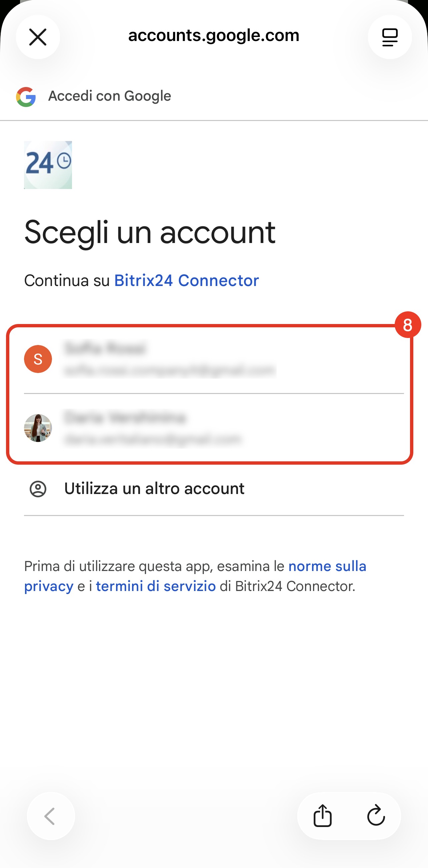Tap the blurred email of the second account
This screenshot has width=428, height=868.
(x=153, y=439)
